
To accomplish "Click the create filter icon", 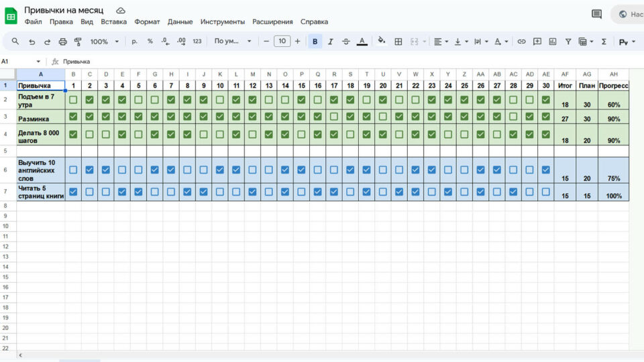I will tap(568, 42).
